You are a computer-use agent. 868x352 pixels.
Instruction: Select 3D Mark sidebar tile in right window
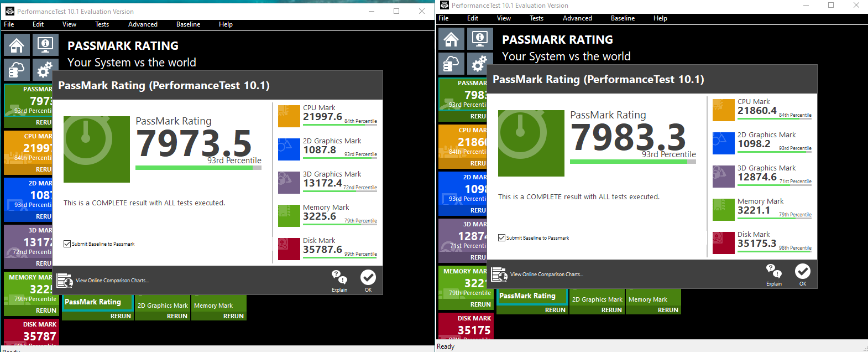[463, 240]
